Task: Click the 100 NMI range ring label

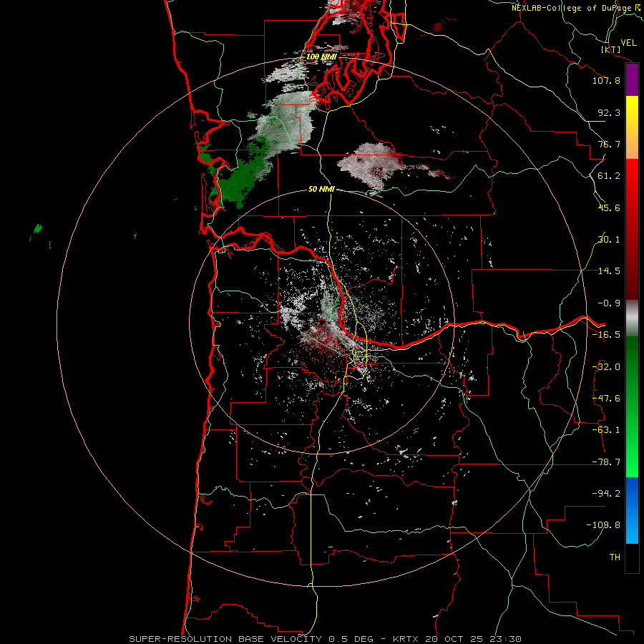Action: tap(321, 57)
